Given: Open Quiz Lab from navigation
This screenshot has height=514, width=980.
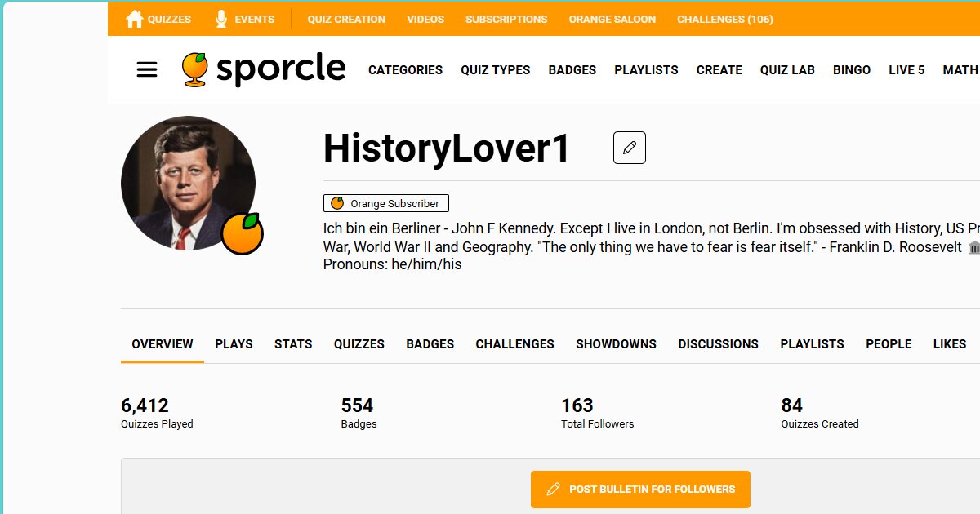Looking at the screenshot, I should pos(787,70).
